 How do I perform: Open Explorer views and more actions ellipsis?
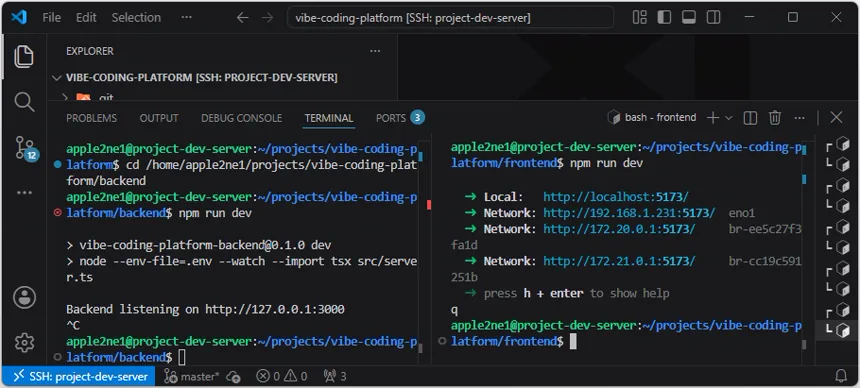point(375,51)
